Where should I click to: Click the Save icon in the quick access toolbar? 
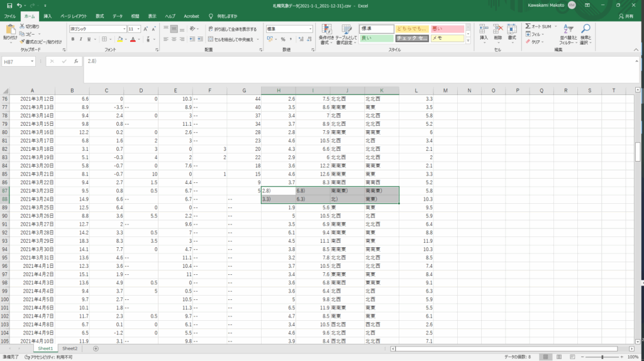(x=9, y=5)
